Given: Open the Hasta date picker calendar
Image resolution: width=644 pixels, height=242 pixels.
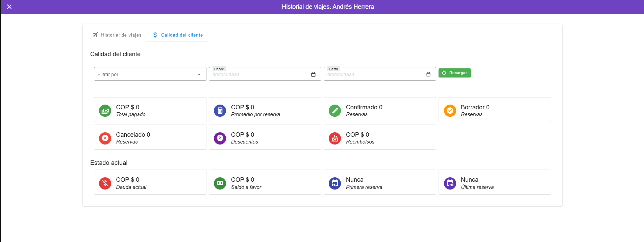Looking at the screenshot, I should [428, 74].
